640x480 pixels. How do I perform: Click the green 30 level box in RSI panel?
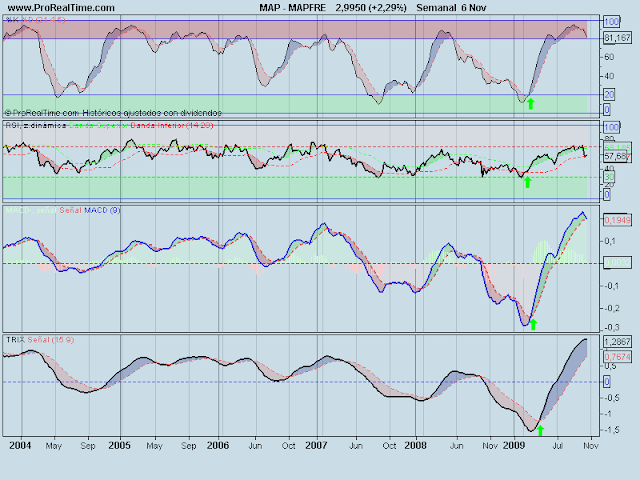609,177
